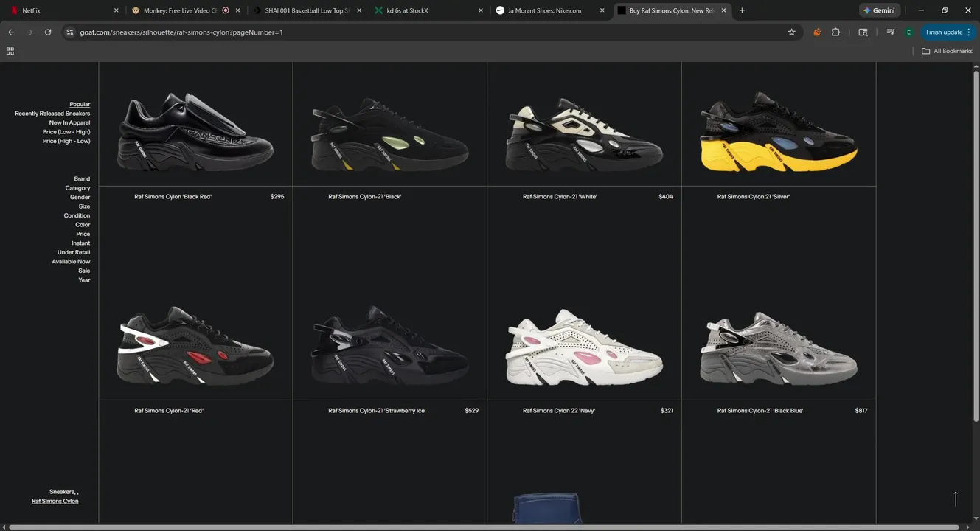Sort by New In Apparel

[x=69, y=122]
